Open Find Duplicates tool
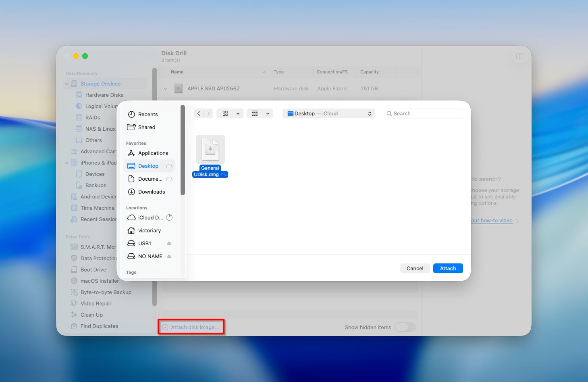Viewport: 588px width, 382px height. 99,326
